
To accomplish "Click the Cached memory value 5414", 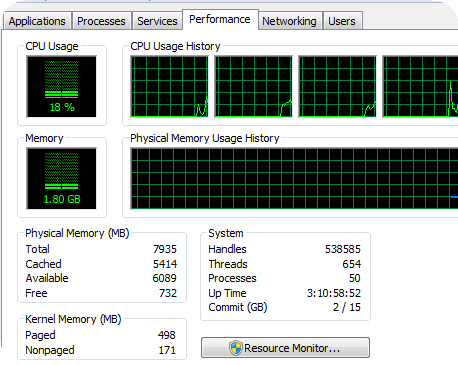I will tap(165, 264).
